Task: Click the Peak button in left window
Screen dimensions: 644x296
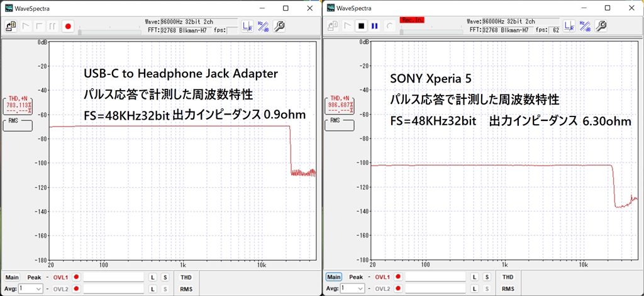Action: tap(35, 278)
